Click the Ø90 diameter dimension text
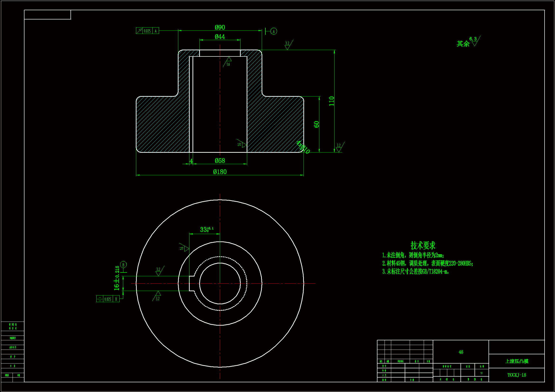The height and width of the screenshot is (392, 555). coord(220,27)
